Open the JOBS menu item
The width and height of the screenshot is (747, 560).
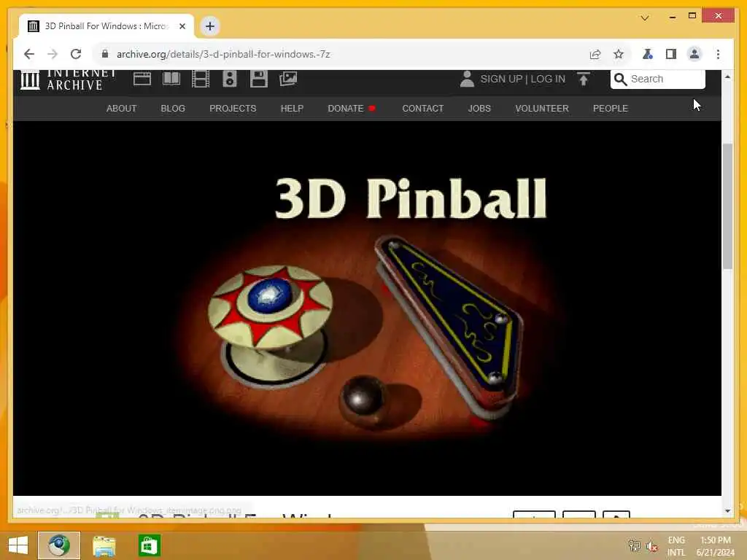pyautogui.click(x=479, y=109)
